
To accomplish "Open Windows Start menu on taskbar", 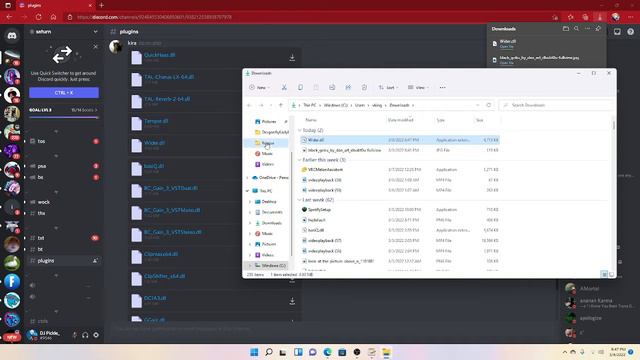I will 254,352.
